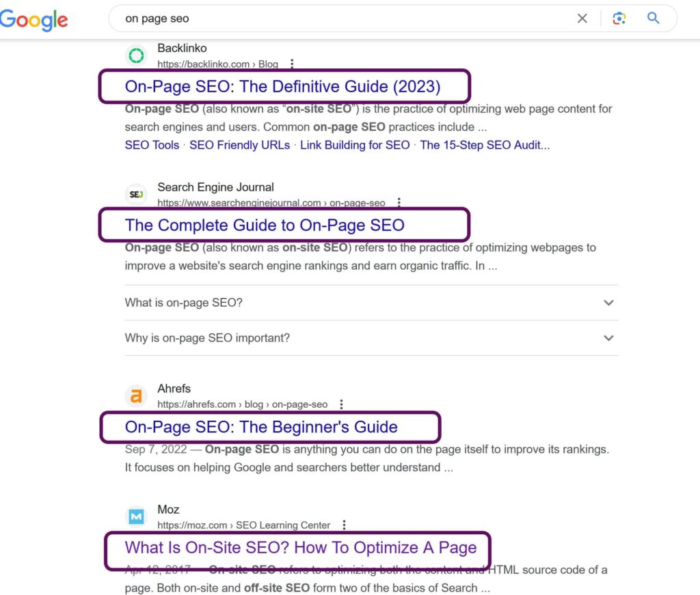This screenshot has height=595, width=700.
Task: Click the backlinko.com › Blog URL
Action: [x=218, y=64]
